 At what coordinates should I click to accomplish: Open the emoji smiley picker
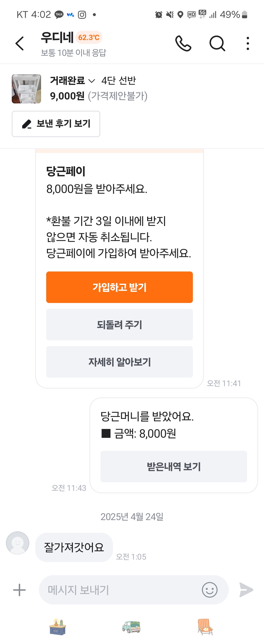[x=209, y=590]
